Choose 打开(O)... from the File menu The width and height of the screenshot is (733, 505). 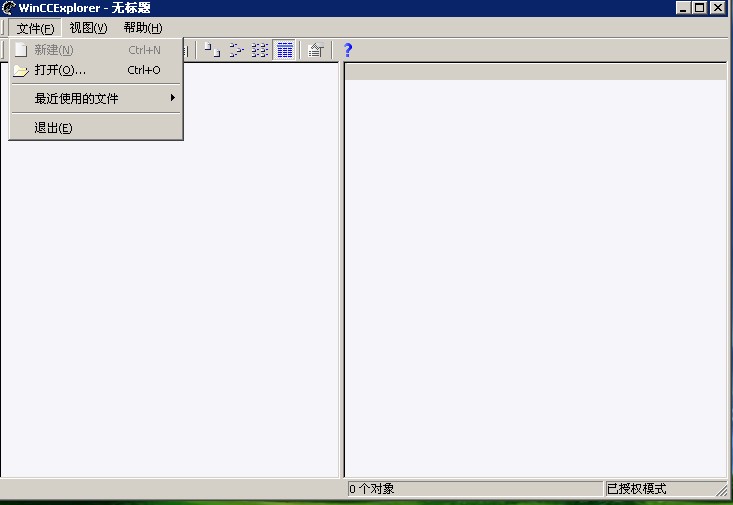click(x=60, y=70)
